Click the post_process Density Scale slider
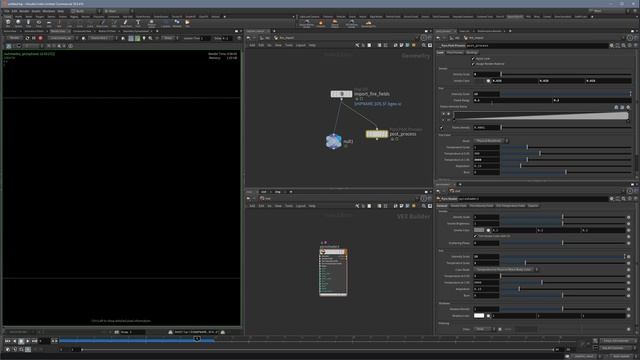 tap(566, 74)
